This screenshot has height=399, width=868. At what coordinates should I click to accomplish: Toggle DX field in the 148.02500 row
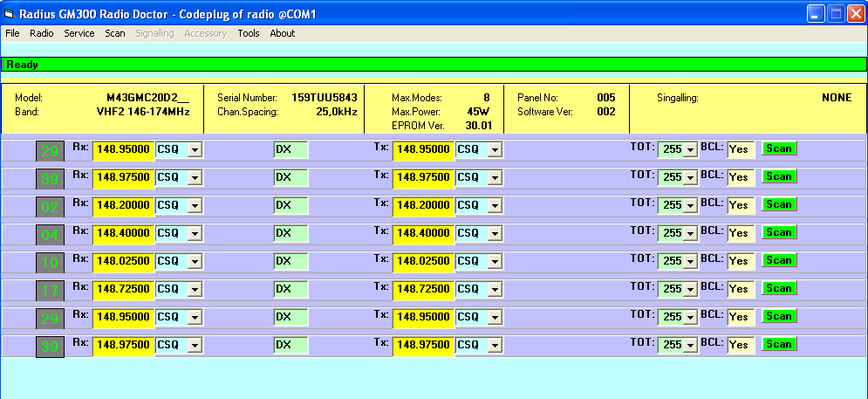(x=290, y=261)
